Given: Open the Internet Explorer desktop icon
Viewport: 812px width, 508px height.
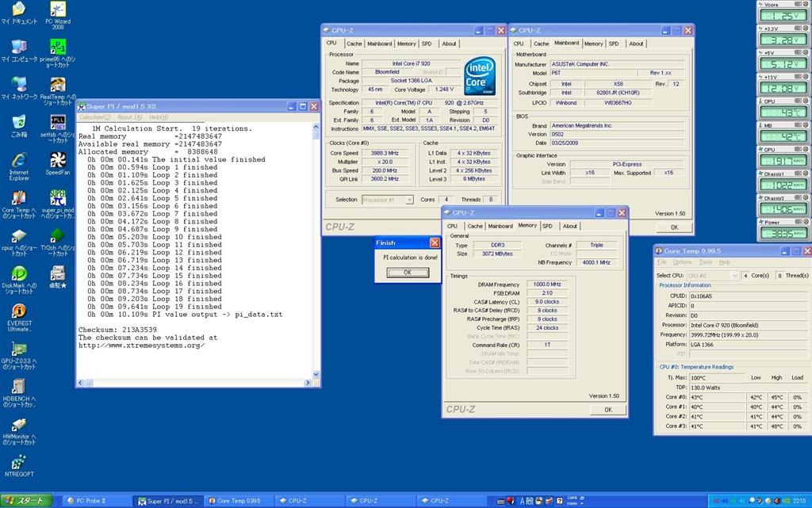Looking at the screenshot, I should pyautogui.click(x=18, y=161).
